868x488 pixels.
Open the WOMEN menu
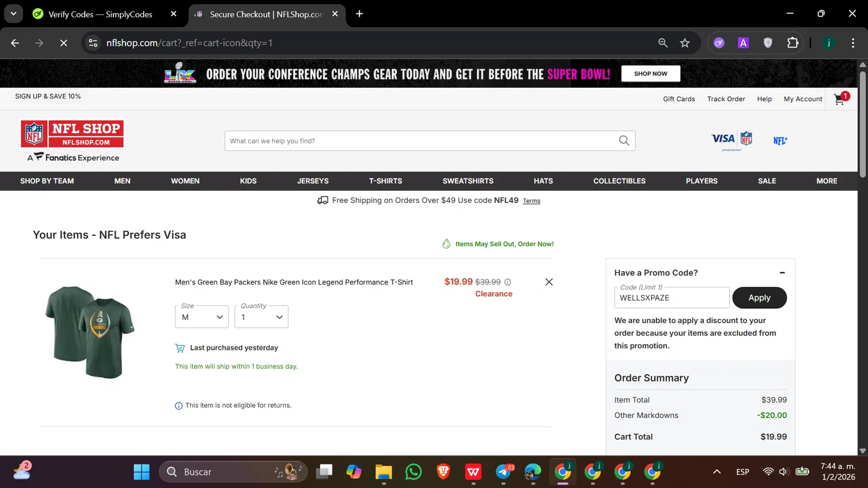185,181
